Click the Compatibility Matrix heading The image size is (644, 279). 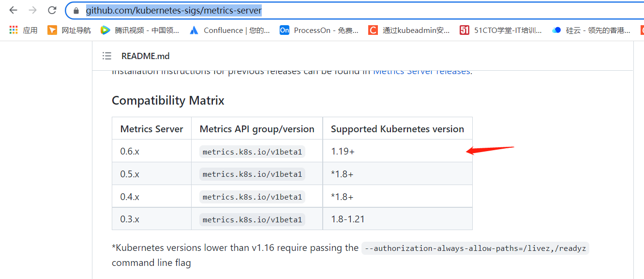[168, 101]
